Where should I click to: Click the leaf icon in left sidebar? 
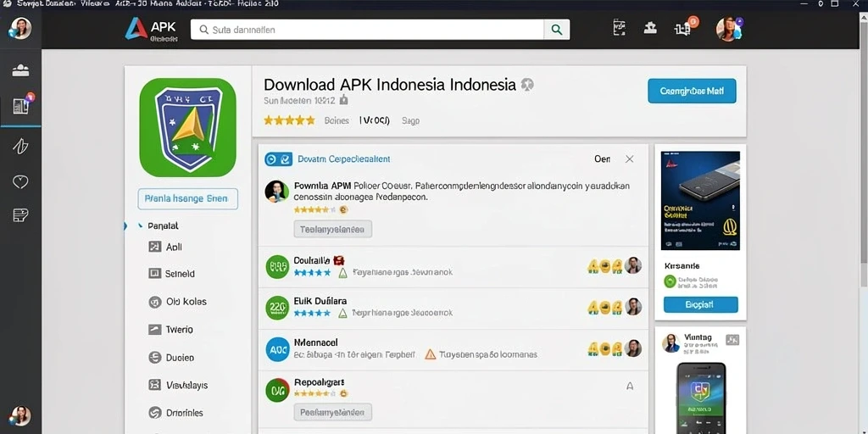click(20, 146)
